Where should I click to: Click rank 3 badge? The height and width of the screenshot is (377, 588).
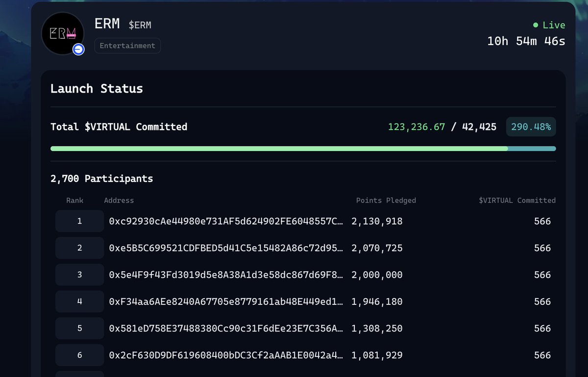[x=80, y=275]
